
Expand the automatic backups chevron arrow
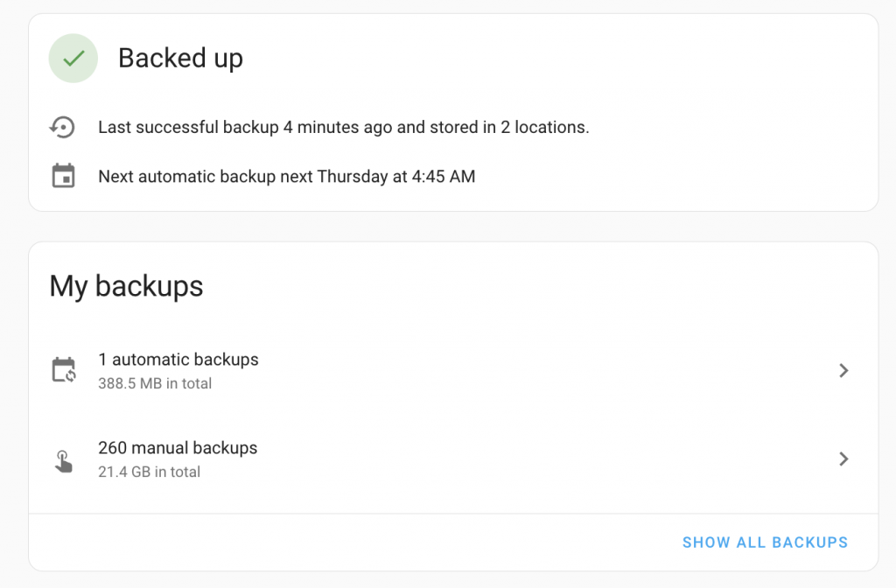[843, 370]
